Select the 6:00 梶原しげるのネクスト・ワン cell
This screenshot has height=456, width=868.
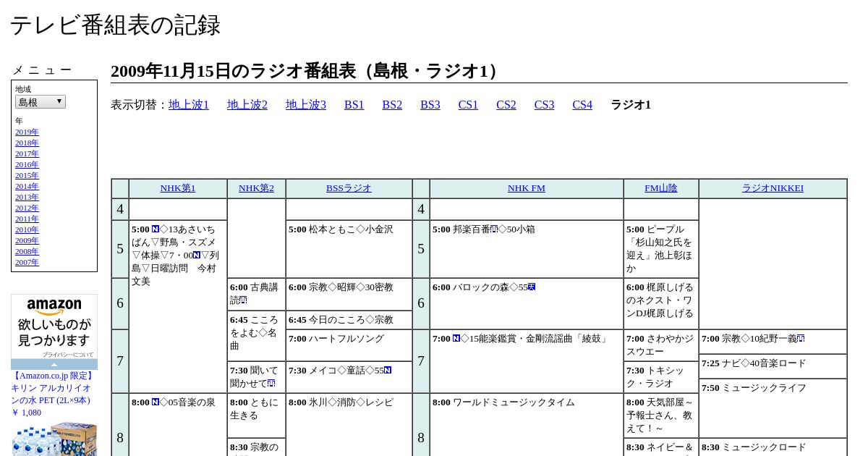pos(661,304)
